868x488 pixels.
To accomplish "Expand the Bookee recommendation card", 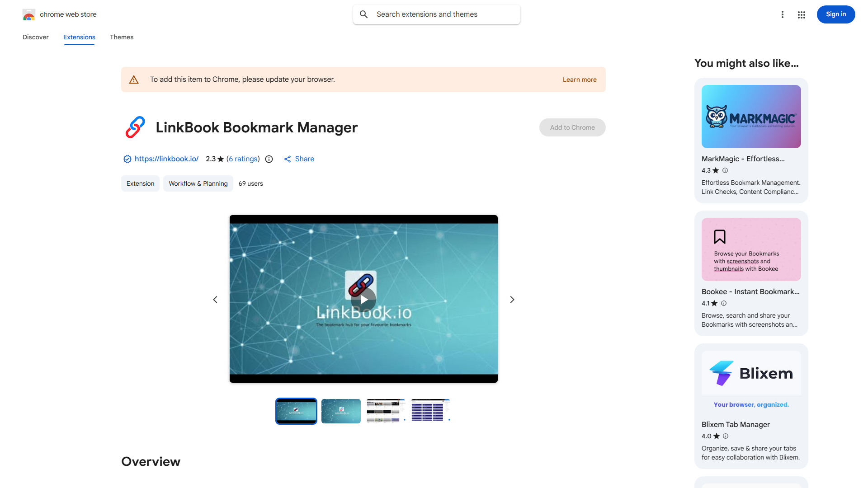I will point(750,273).
